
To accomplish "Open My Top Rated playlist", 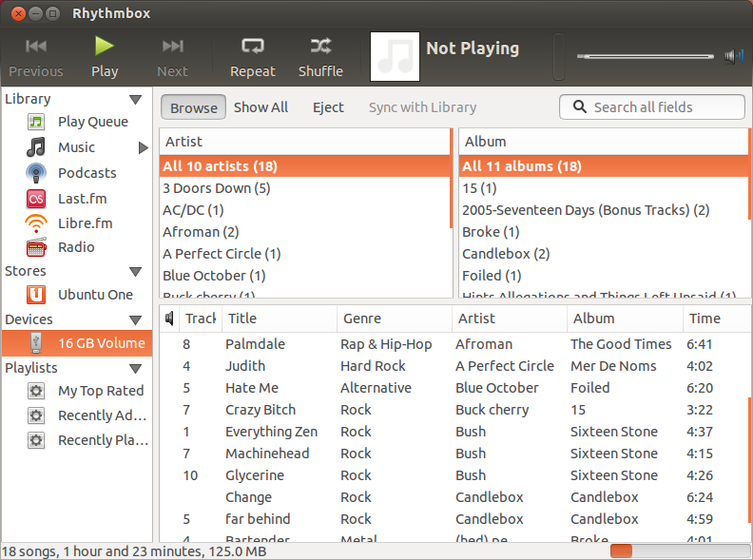I will point(101,391).
